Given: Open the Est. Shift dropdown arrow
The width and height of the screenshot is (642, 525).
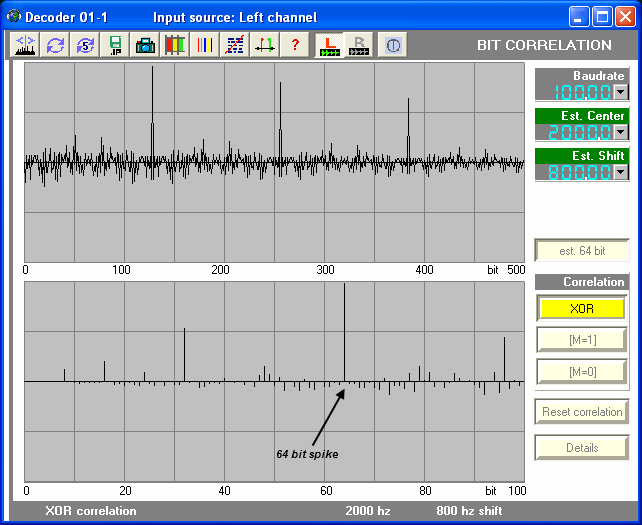Looking at the screenshot, I should [x=619, y=172].
